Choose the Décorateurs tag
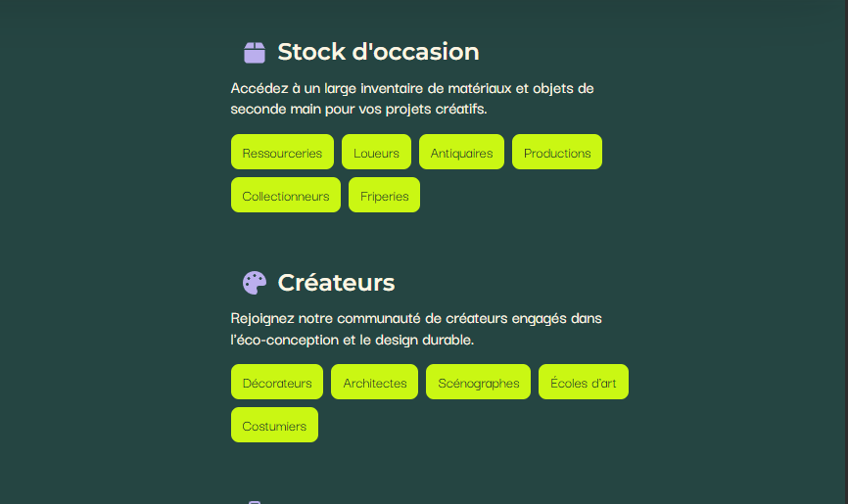848x504 pixels. point(277,382)
